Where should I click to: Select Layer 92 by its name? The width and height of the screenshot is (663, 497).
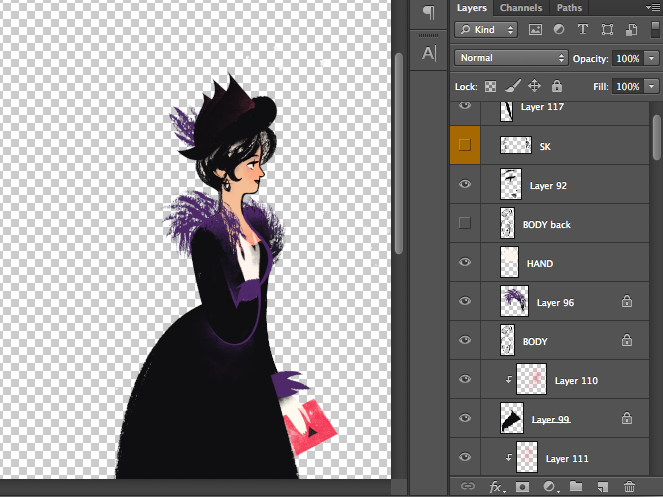click(548, 186)
